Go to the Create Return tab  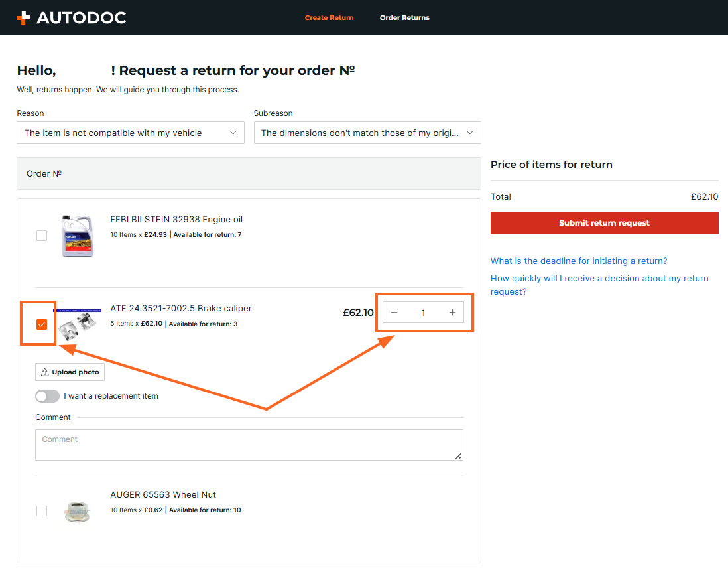tap(329, 18)
